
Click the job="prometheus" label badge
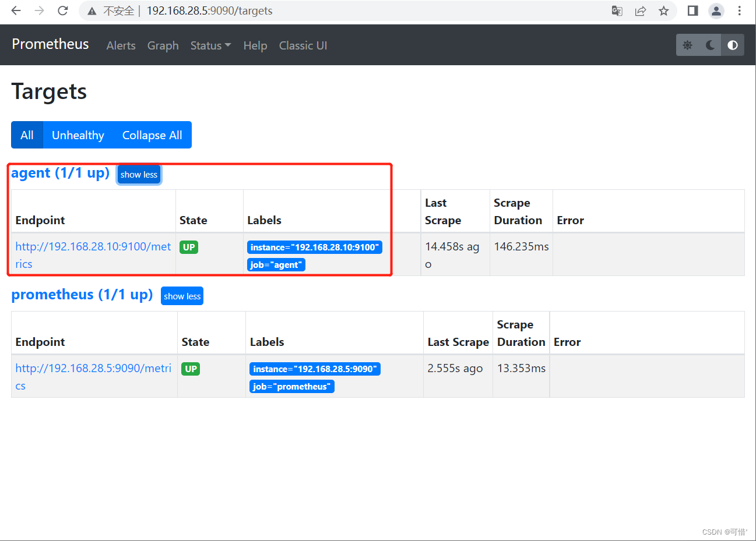(x=292, y=387)
